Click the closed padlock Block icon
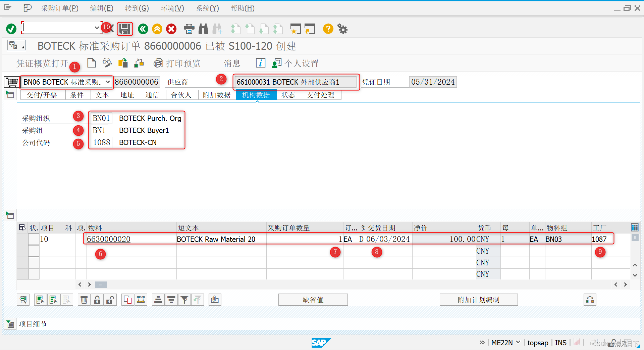This screenshot has width=644, height=350. [x=97, y=300]
